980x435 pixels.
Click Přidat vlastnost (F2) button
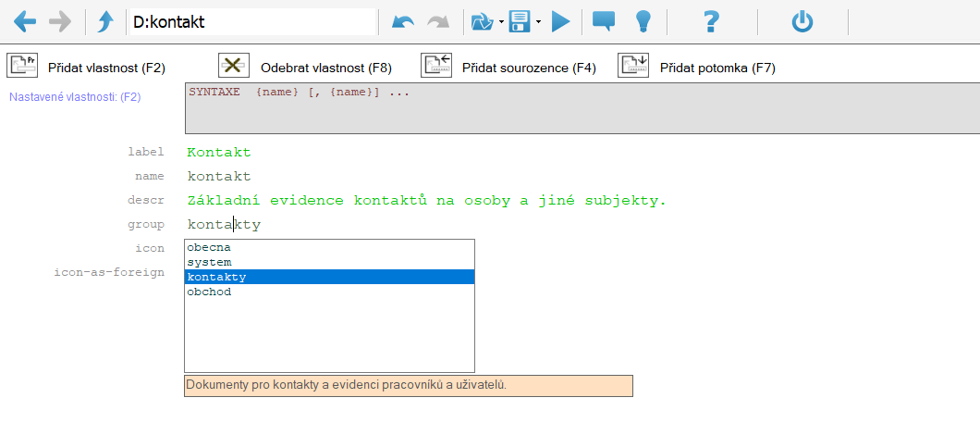click(x=87, y=67)
